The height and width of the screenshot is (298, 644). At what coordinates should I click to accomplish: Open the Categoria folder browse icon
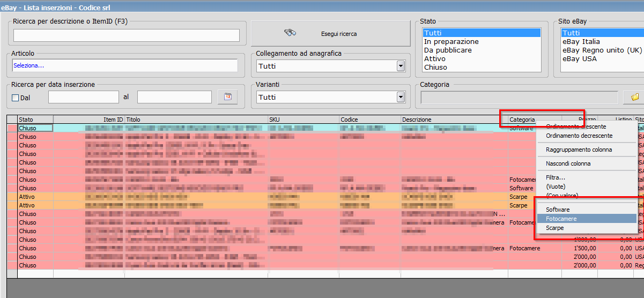click(634, 98)
